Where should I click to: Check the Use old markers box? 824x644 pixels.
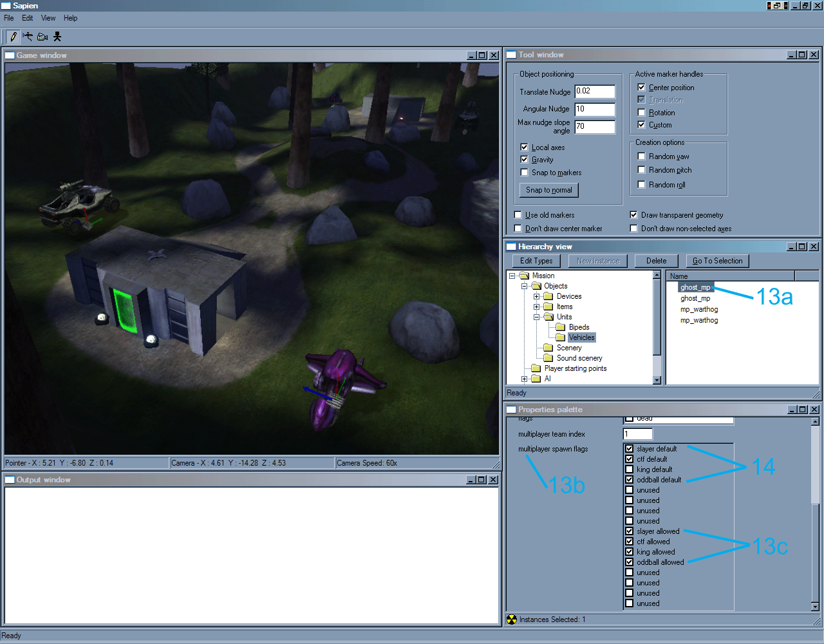coord(518,215)
